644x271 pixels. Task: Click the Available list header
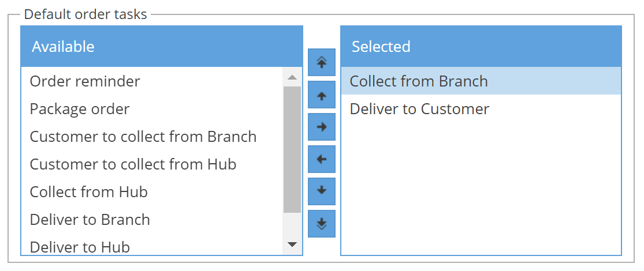point(162,47)
